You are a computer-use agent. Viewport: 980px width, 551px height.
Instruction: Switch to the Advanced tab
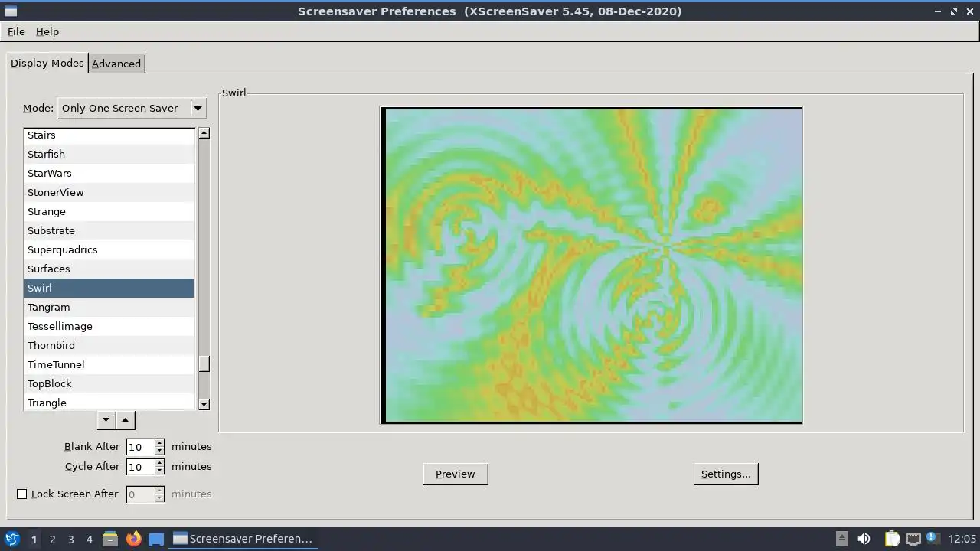(x=116, y=64)
